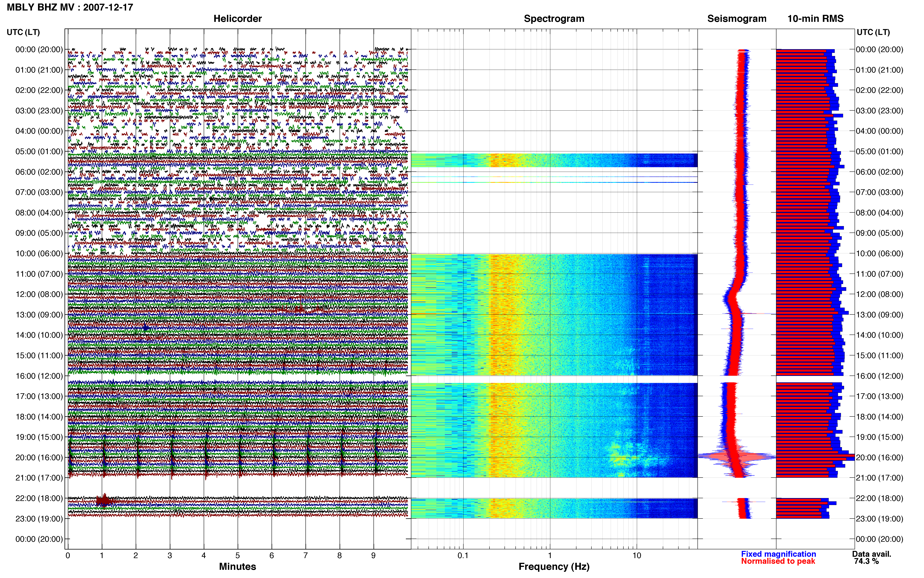The image size is (924, 578).
Task: Click "1" tick on the Frequency axis
Action: (x=550, y=555)
